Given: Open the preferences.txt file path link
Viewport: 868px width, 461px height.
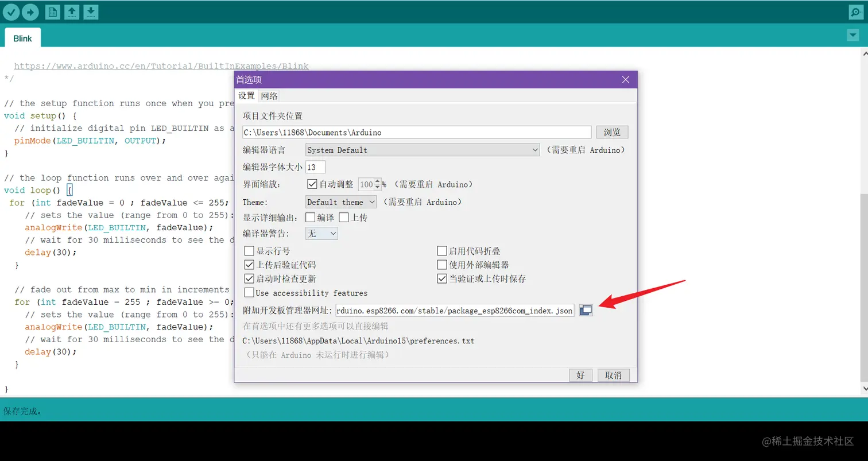Looking at the screenshot, I should (358, 340).
